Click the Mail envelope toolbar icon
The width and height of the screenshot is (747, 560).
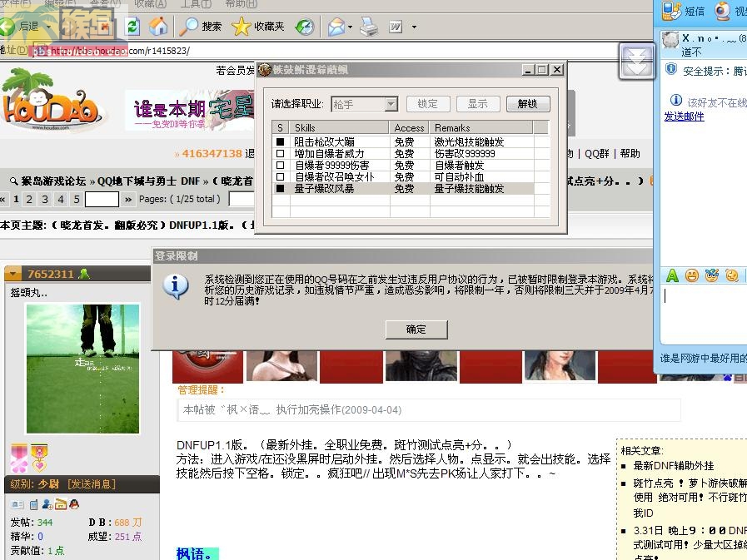pyautogui.click(x=336, y=27)
